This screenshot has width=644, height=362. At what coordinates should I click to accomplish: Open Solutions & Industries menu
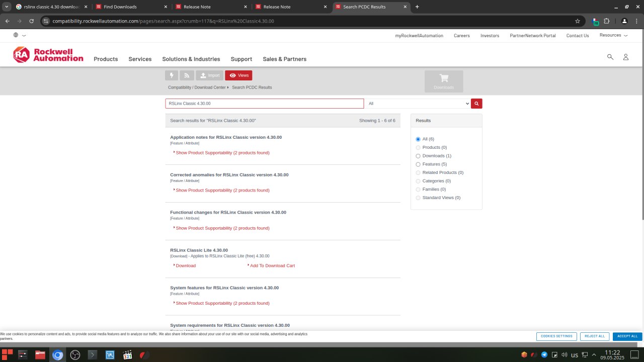[x=191, y=59]
